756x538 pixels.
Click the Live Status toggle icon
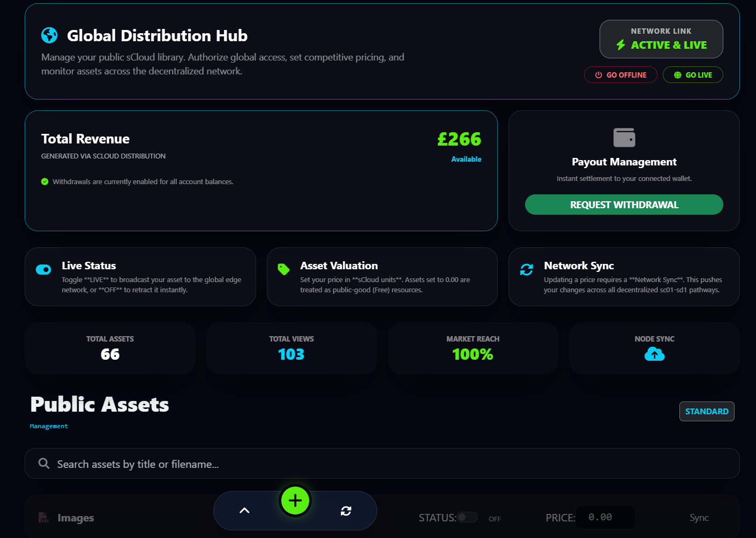coord(43,269)
